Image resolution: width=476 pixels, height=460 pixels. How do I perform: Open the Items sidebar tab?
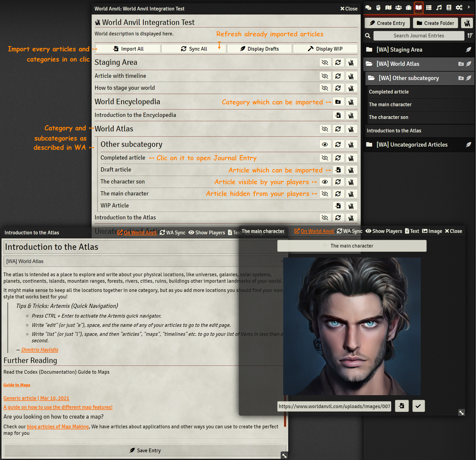(408, 8)
